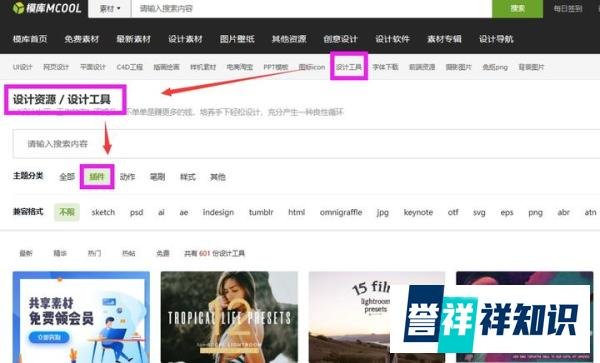Screen dimensions: 600x363
Task: Filter by ai format
Action: [x=161, y=212]
